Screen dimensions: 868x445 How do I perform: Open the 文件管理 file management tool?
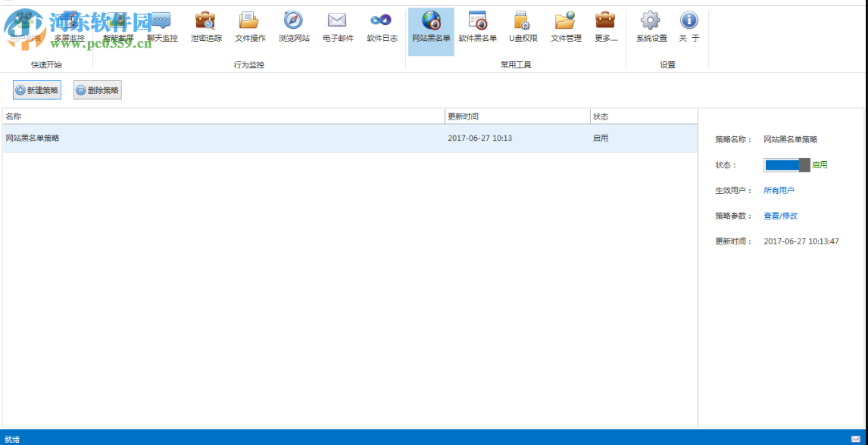(x=566, y=27)
